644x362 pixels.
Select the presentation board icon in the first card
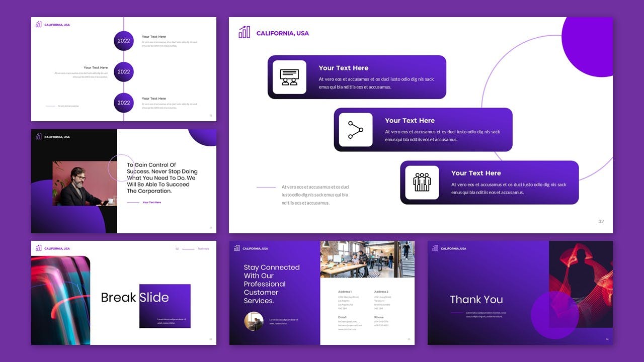(289, 77)
